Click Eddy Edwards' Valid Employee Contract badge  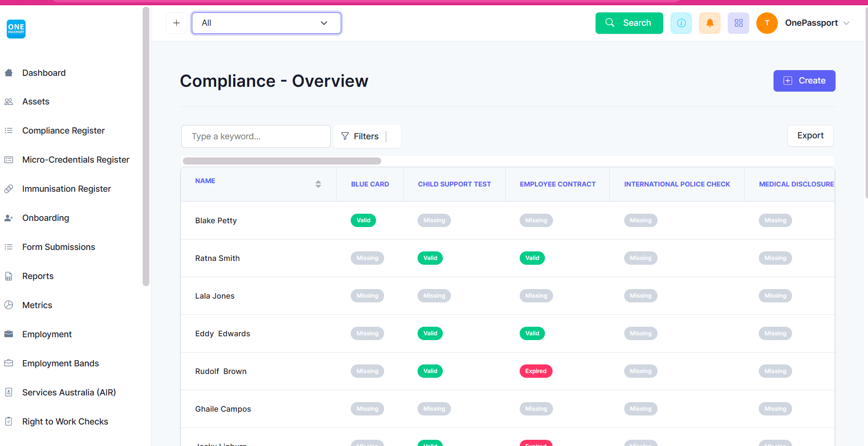(x=532, y=333)
